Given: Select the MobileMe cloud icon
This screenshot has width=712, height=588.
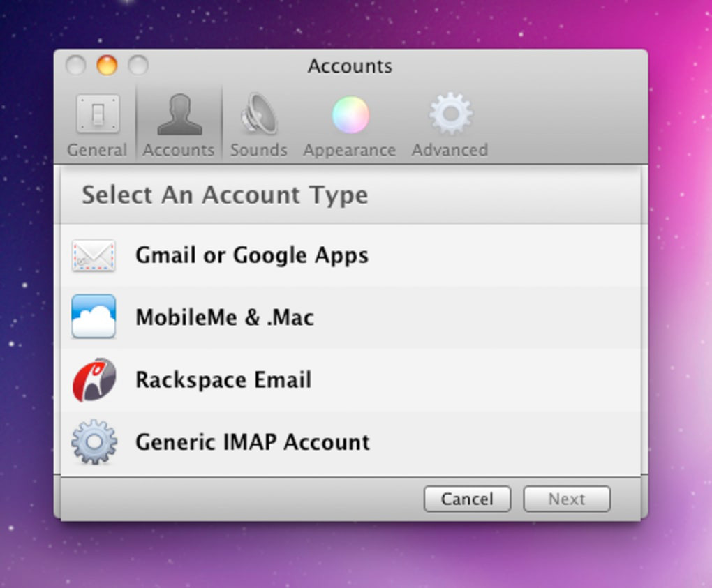Looking at the screenshot, I should pos(94,316).
